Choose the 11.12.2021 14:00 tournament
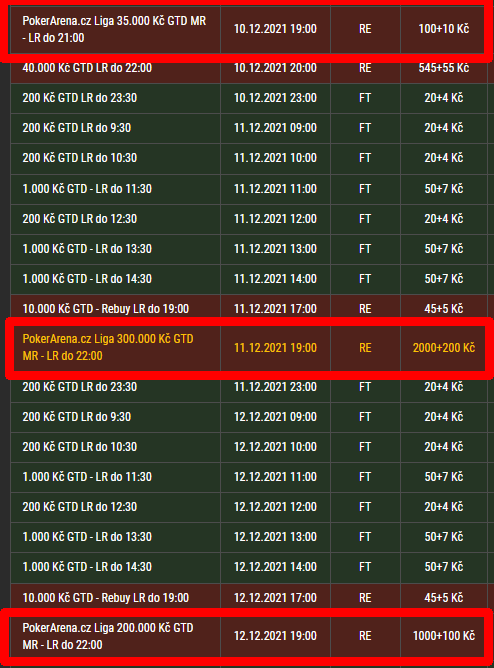Viewport: 494px width, 668px height. tap(247, 279)
